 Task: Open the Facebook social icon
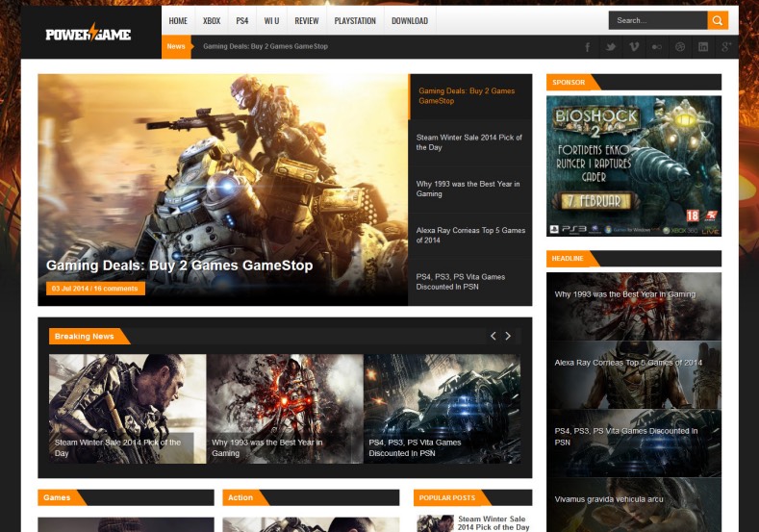tap(588, 47)
